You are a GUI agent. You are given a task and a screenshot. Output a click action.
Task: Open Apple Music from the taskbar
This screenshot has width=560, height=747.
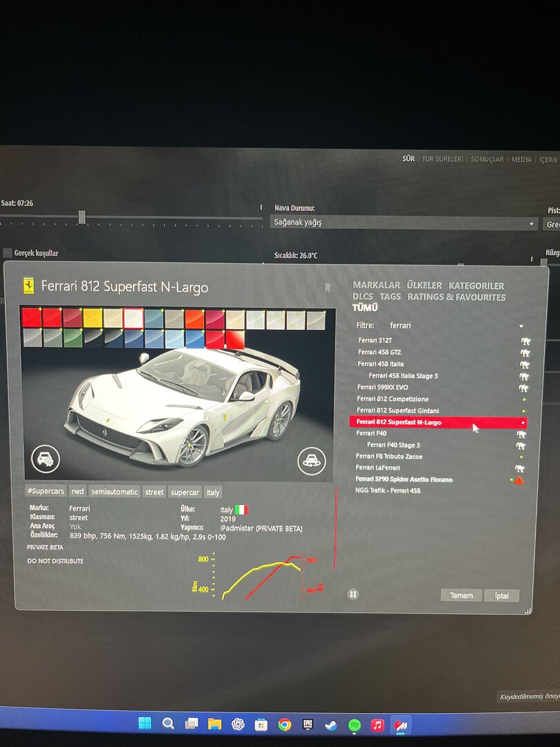(x=377, y=725)
